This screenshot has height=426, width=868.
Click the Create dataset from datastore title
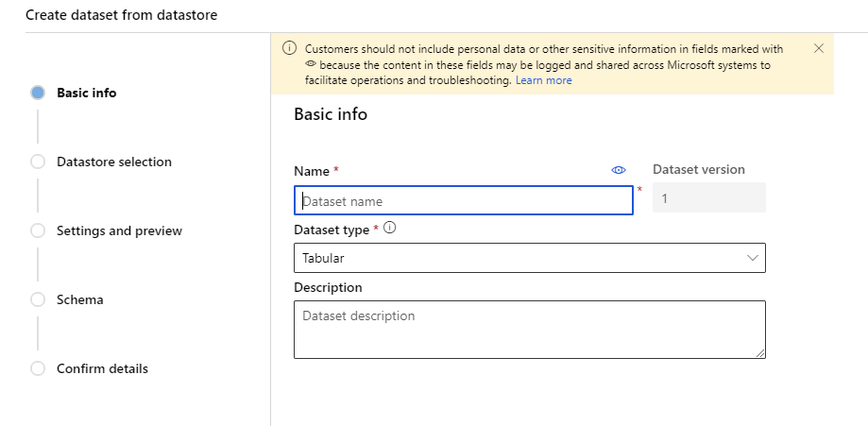click(121, 15)
